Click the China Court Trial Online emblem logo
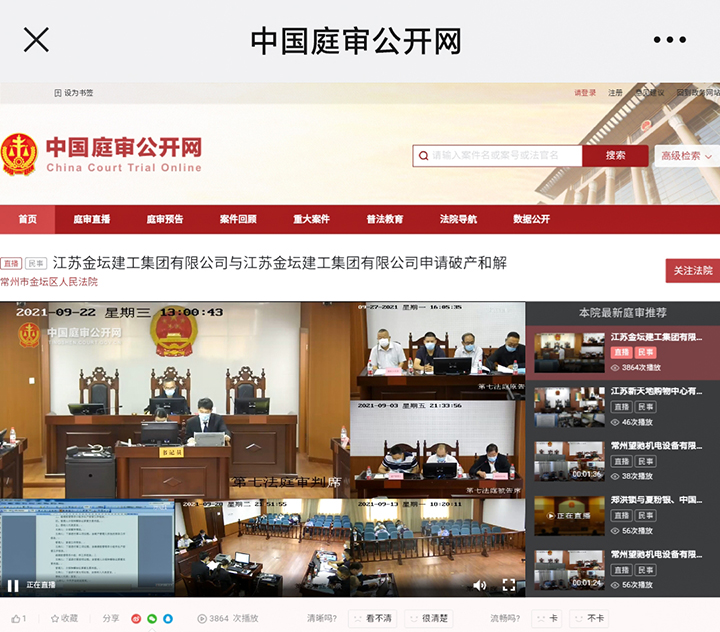720x632 pixels. [x=19, y=154]
